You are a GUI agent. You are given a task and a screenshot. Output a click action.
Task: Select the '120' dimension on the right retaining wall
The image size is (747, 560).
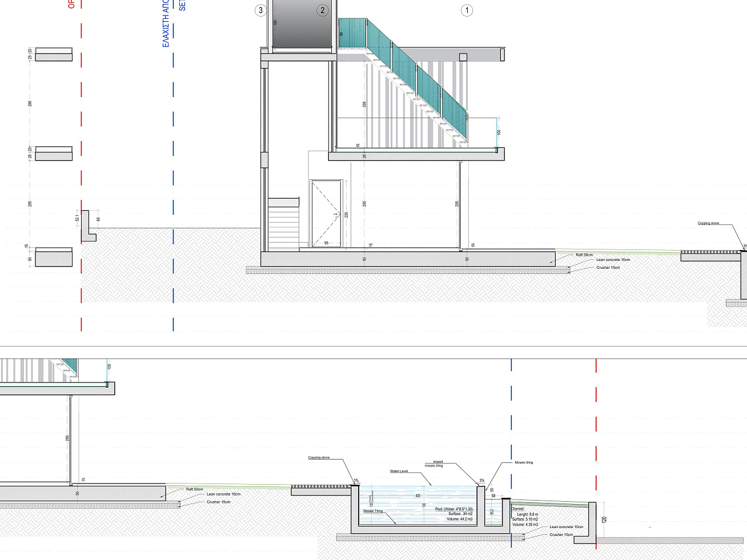click(604, 519)
